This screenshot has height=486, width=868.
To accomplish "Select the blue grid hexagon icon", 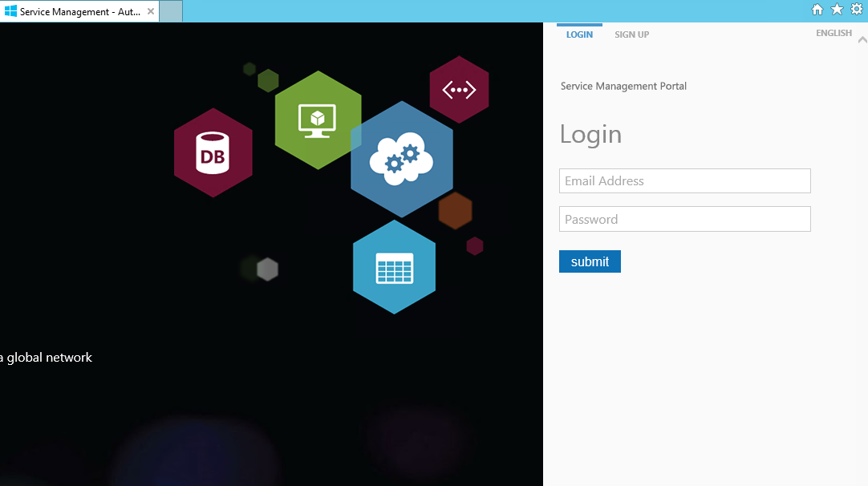I will pos(394,267).
